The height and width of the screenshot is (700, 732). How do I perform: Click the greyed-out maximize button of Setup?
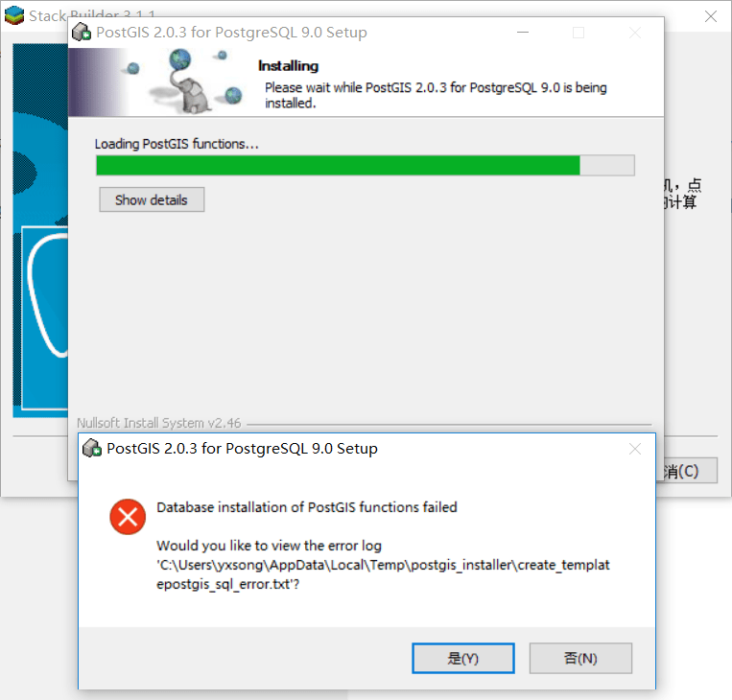pyautogui.click(x=579, y=33)
